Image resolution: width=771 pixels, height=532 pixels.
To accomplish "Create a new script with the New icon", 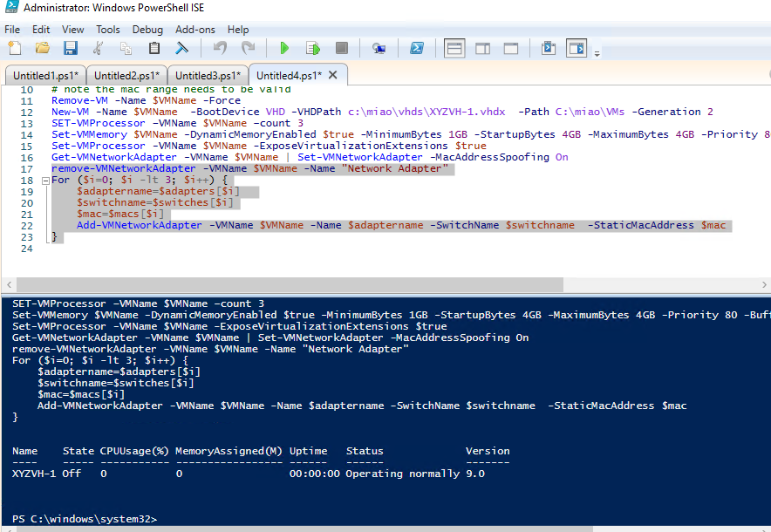I will click(x=15, y=48).
